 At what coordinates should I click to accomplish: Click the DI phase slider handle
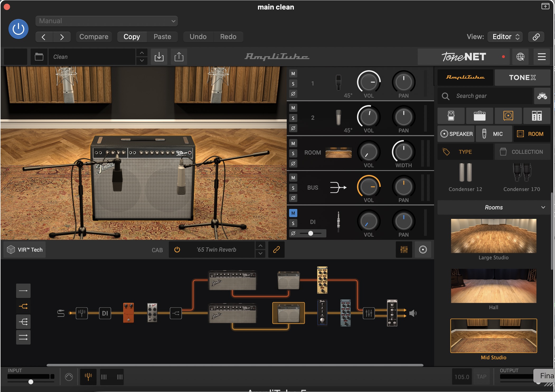coord(311,233)
